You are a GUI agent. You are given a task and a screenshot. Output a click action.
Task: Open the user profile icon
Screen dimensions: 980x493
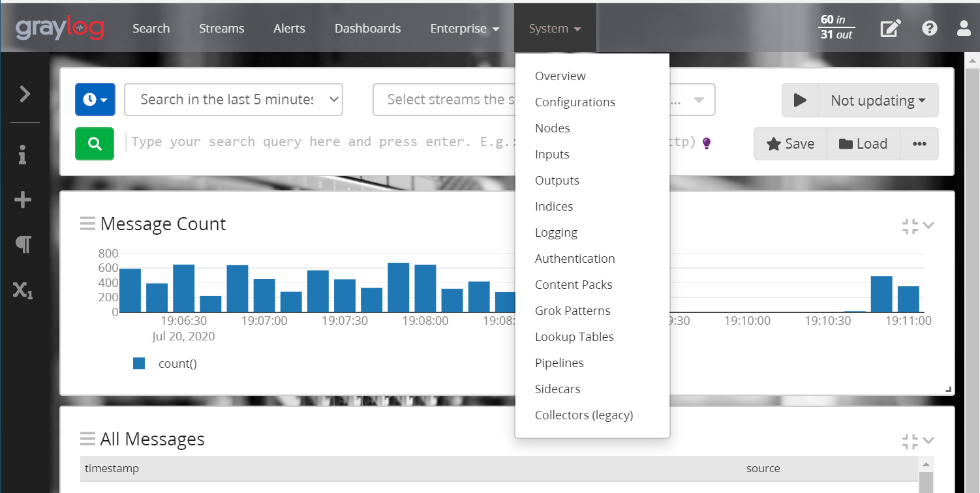pos(964,28)
